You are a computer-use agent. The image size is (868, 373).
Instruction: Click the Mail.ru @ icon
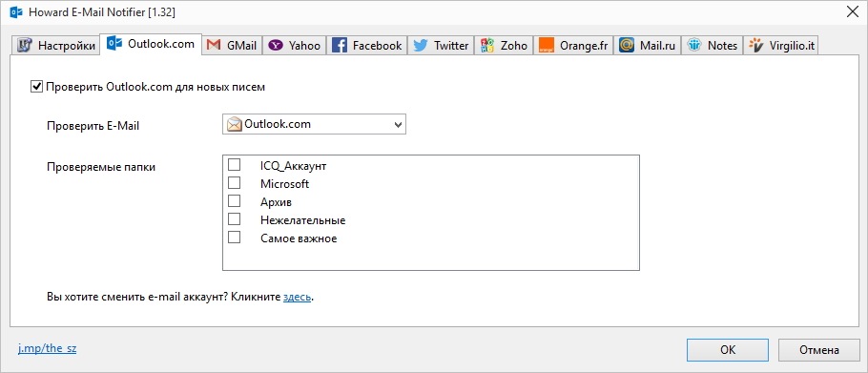tap(627, 46)
